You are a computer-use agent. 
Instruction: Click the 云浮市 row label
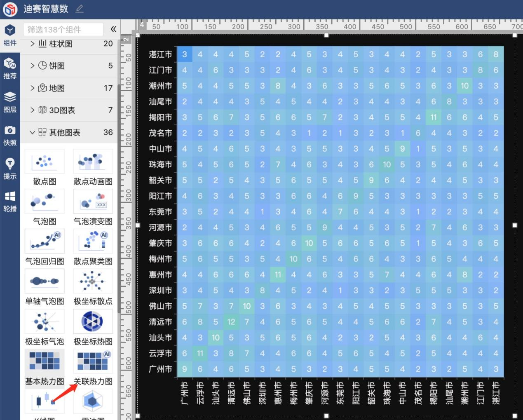pos(160,354)
